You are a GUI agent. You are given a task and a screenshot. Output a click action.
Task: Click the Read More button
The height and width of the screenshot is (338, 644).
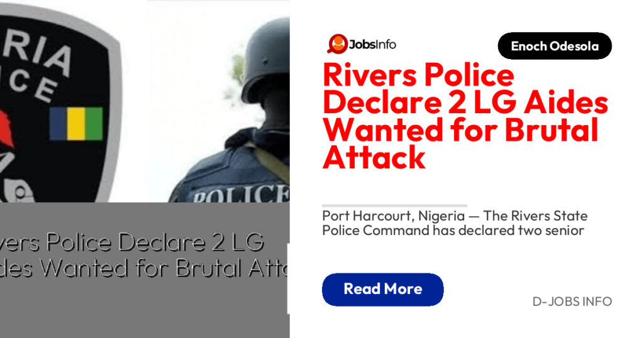pyautogui.click(x=383, y=289)
